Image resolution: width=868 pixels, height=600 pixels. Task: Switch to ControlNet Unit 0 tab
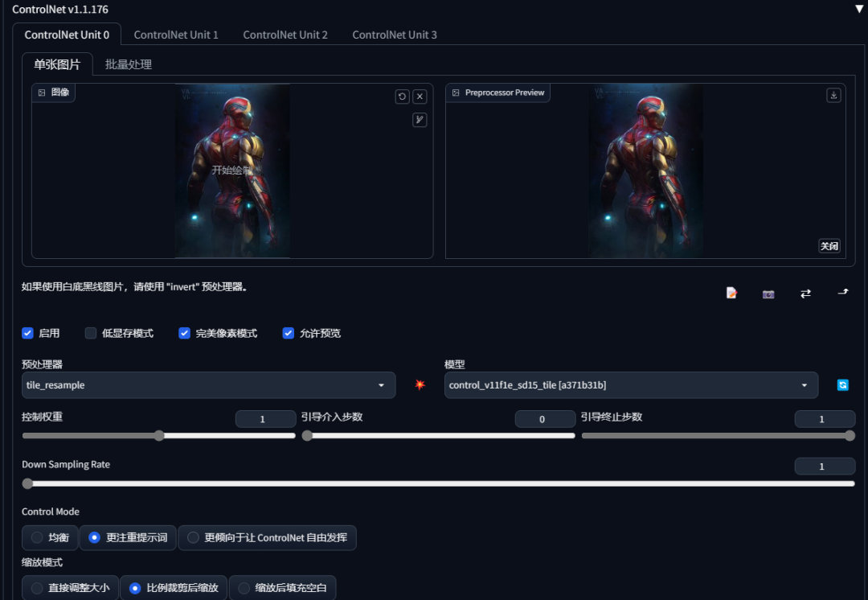coord(67,35)
